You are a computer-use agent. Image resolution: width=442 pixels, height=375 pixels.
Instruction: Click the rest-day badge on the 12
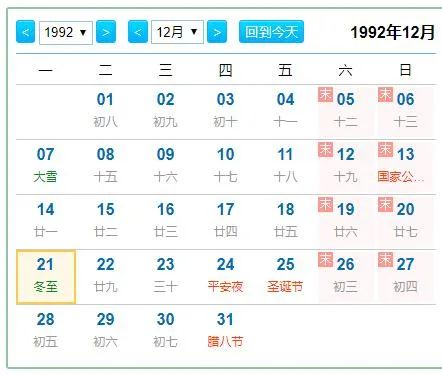point(325,149)
